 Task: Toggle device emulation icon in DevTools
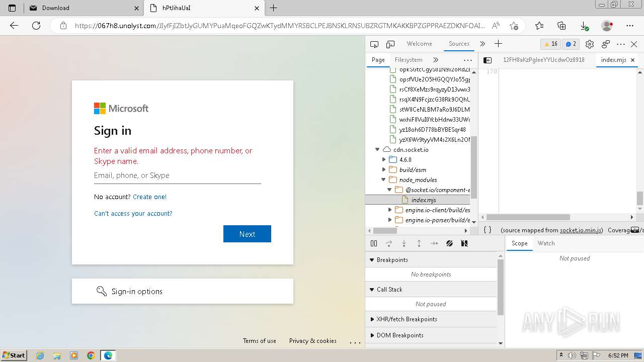390,44
